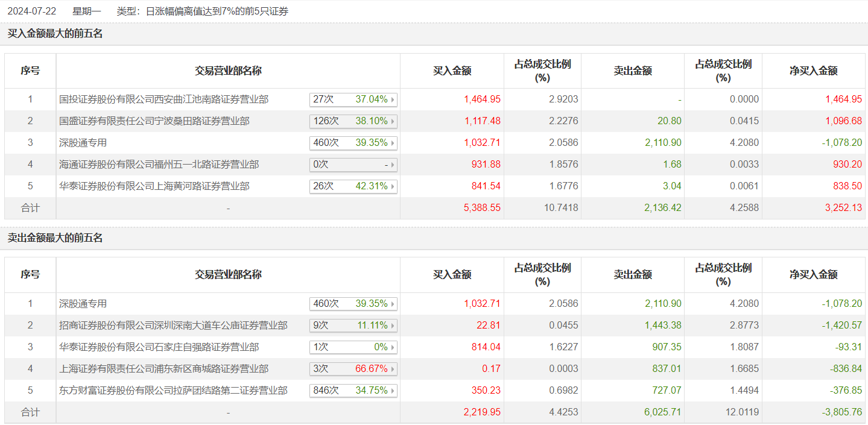Click the 10.7418 total percentage cell
The width and height of the screenshot is (868, 425).
coord(561,208)
